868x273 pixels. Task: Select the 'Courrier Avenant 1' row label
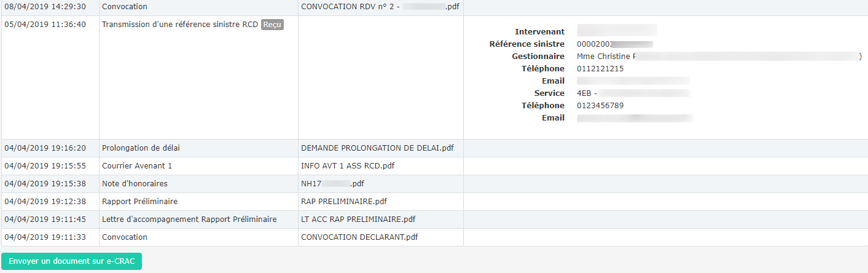click(137, 166)
